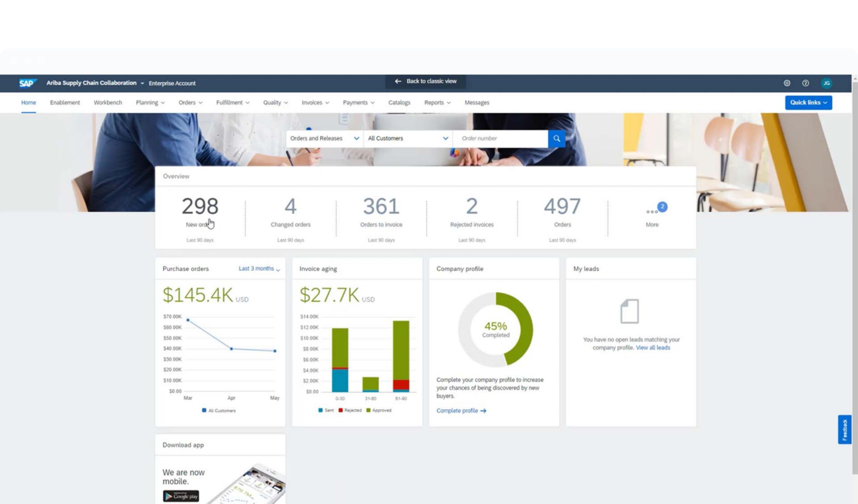The width and height of the screenshot is (858, 504).
Task: Open the Quality menu
Action: click(275, 103)
